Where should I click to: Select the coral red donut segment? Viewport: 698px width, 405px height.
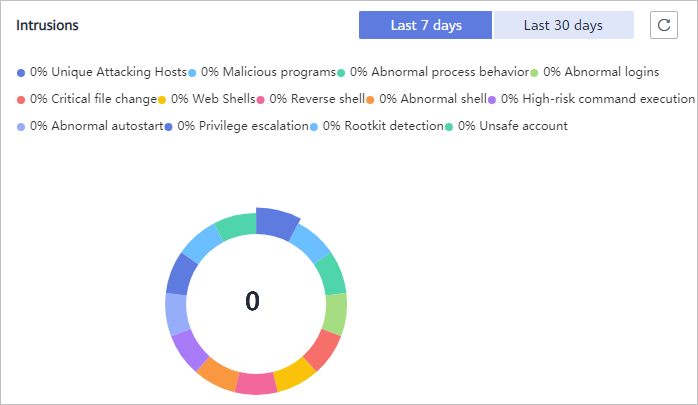[x=322, y=350]
